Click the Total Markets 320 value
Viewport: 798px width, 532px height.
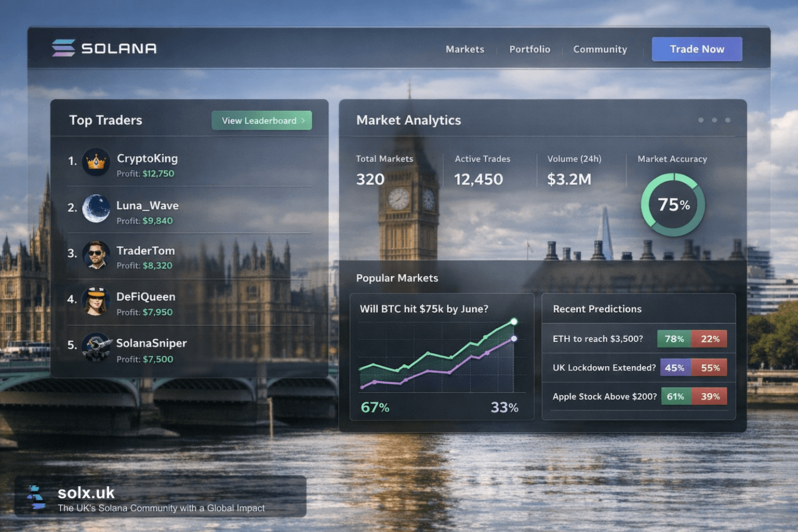click(x=370, y=179)
